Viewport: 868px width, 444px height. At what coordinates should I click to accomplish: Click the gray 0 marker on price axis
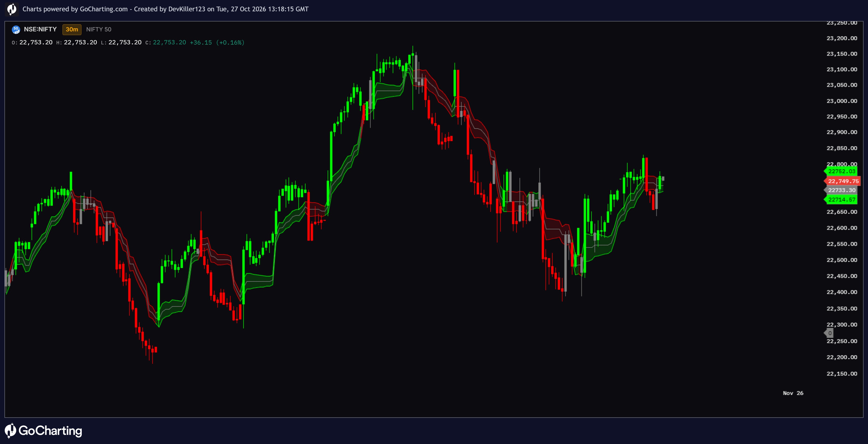(x=829, y=333)
